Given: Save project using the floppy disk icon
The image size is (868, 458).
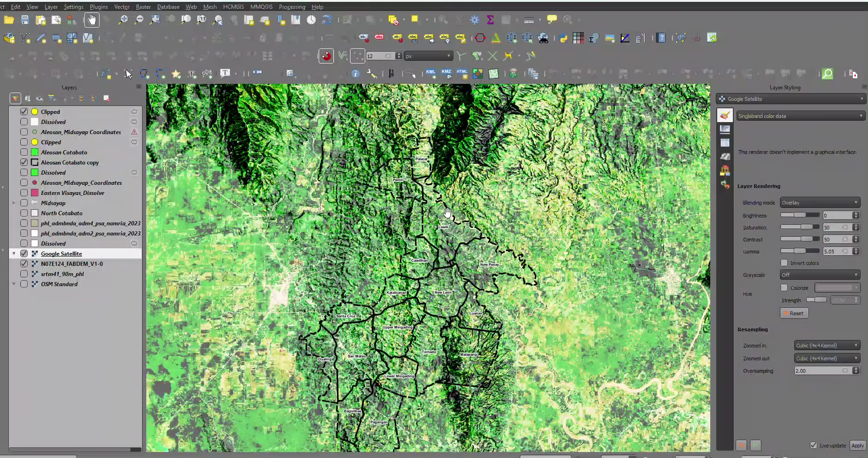Looking at the screenshot, I should 25,20.
